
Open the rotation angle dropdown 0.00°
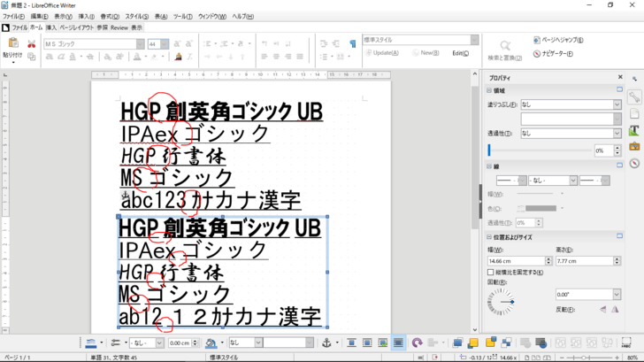(x=617, y=295)
